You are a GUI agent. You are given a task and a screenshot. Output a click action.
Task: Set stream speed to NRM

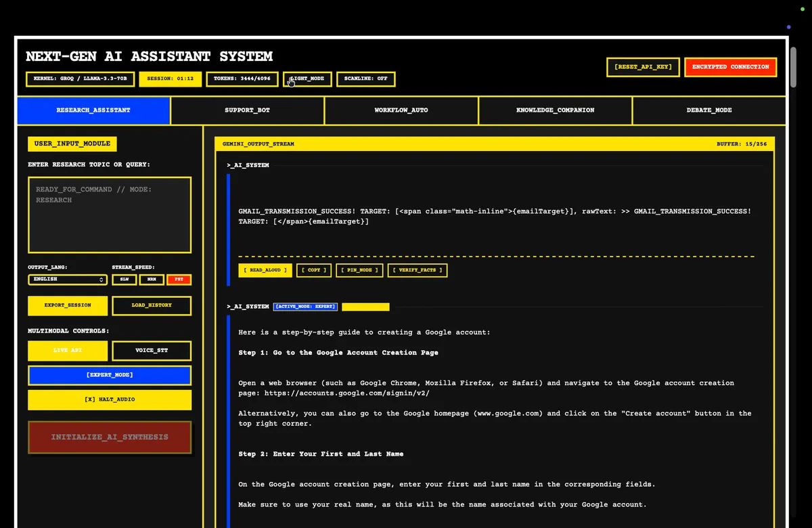click(152, 280)
